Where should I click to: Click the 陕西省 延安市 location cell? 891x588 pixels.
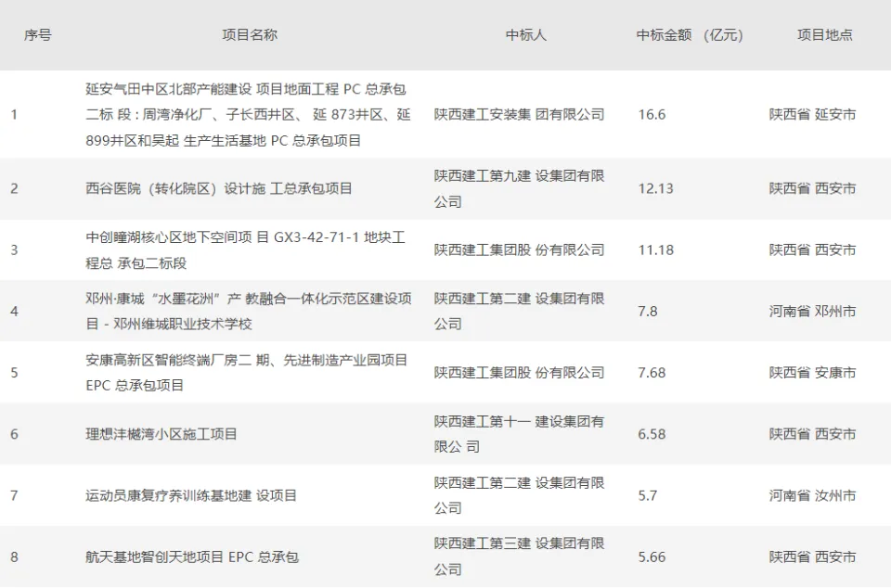pyautogui.click(x=812, y=115)
